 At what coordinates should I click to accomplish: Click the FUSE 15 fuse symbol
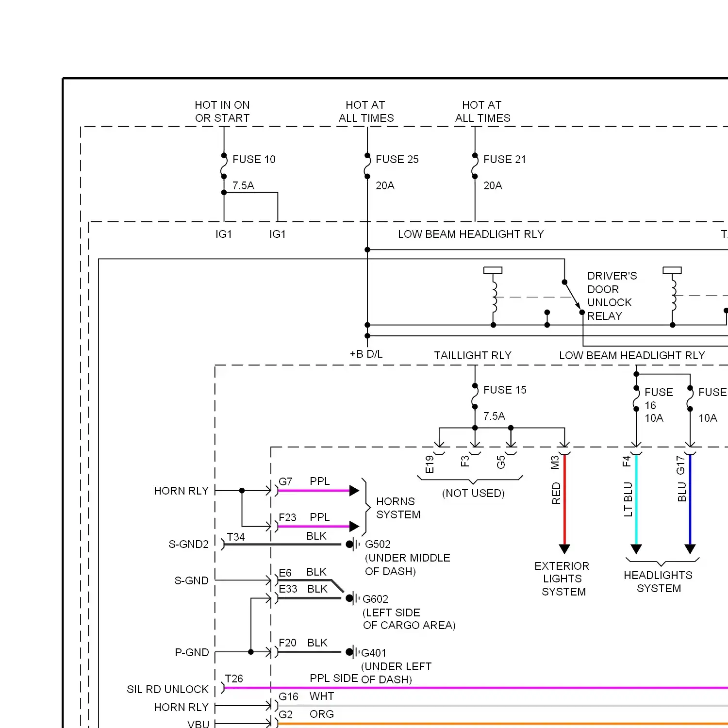tap(475, 397)
